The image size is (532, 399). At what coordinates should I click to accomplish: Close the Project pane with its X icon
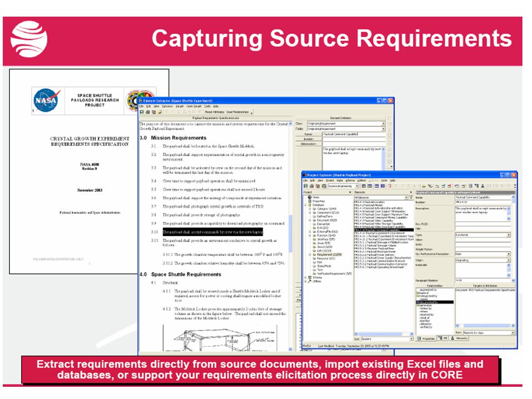pyautogui.click(x=350, y=192)
